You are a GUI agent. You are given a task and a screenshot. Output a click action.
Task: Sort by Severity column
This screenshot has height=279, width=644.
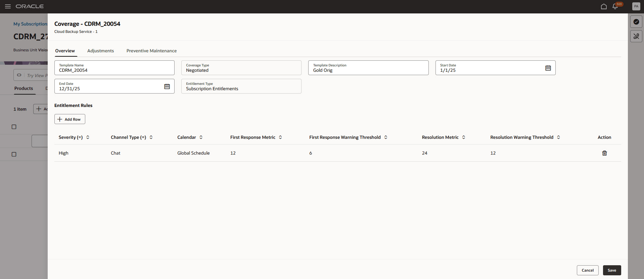[x=88, y=137]
